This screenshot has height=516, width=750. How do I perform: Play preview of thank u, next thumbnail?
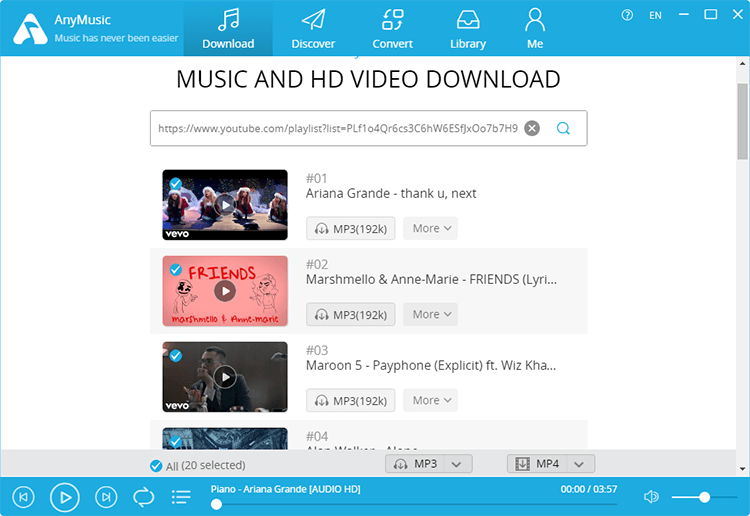[225, 205]
